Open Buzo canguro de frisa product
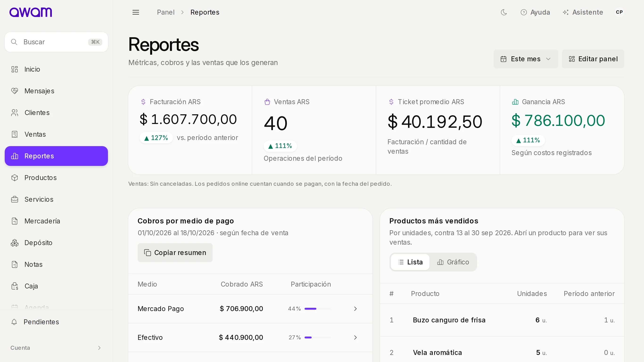Image resolution: width=644 pixels, height=362 pixels. pyautogui.click(x=449, y=320)
